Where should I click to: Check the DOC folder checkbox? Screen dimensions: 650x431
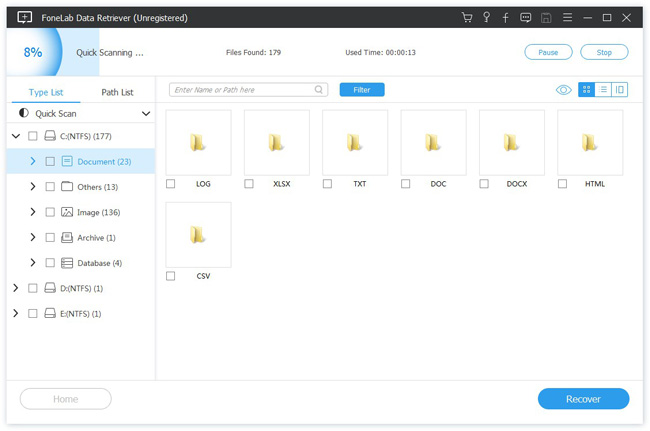click(405, 184)
